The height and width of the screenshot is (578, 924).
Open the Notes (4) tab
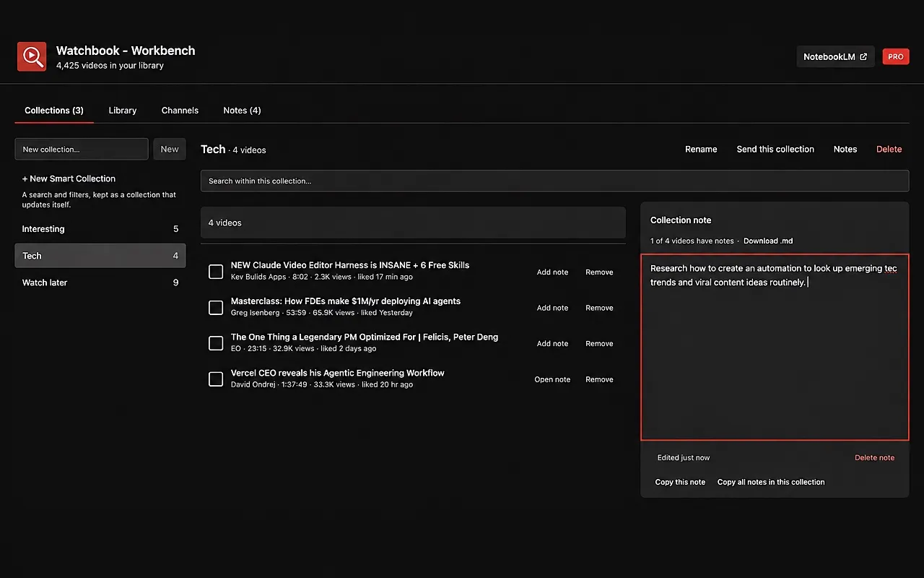coord(242,111)
